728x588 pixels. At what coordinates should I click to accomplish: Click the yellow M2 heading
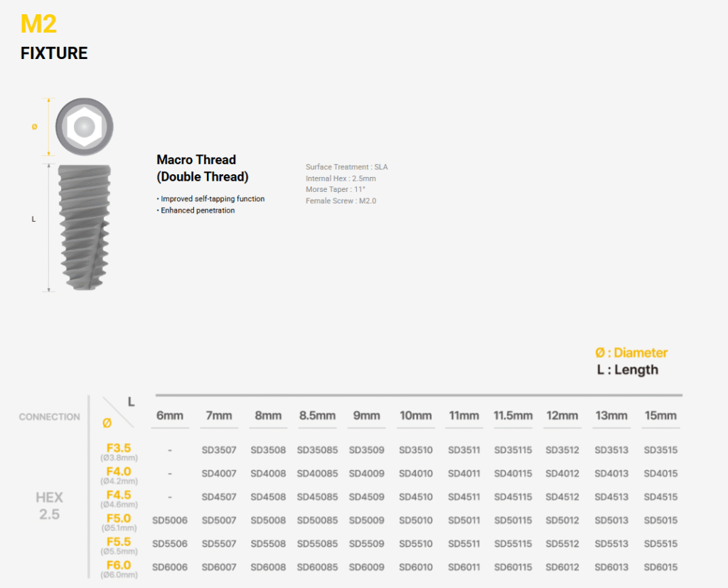pos(38,24)
